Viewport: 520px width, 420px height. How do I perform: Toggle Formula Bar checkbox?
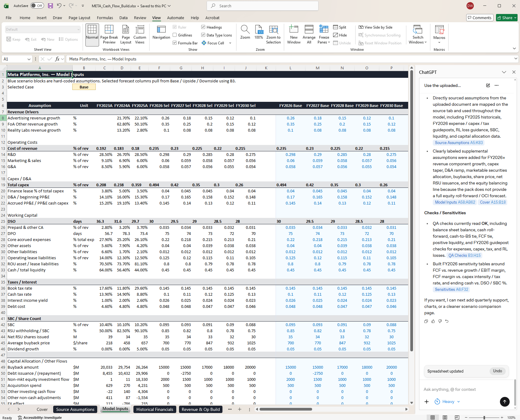tap(175, 43)
